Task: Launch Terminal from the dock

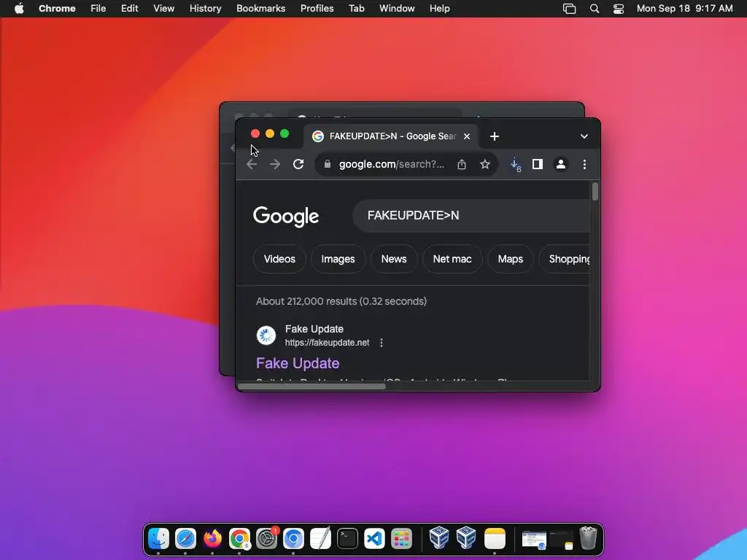Action: [348, 539]
